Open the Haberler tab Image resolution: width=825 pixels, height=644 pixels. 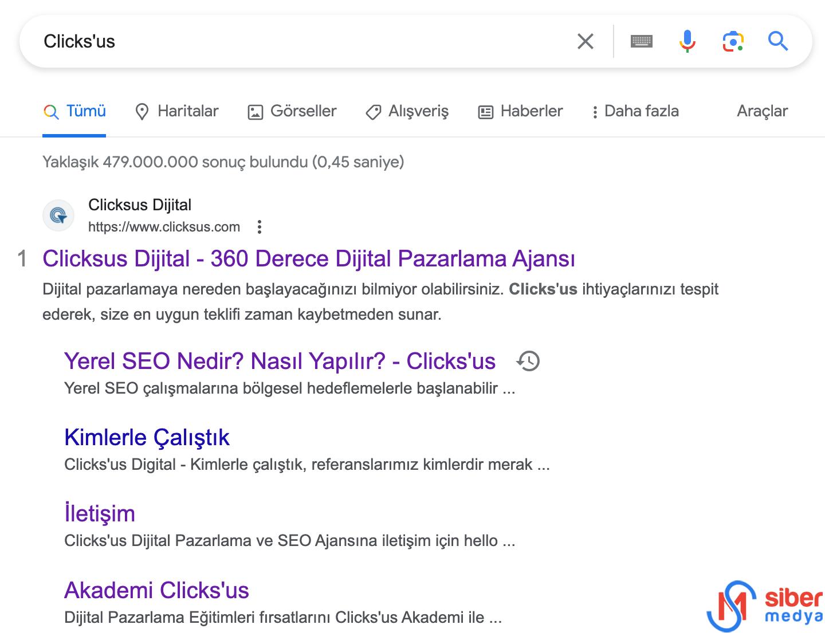tap(520, 111)
